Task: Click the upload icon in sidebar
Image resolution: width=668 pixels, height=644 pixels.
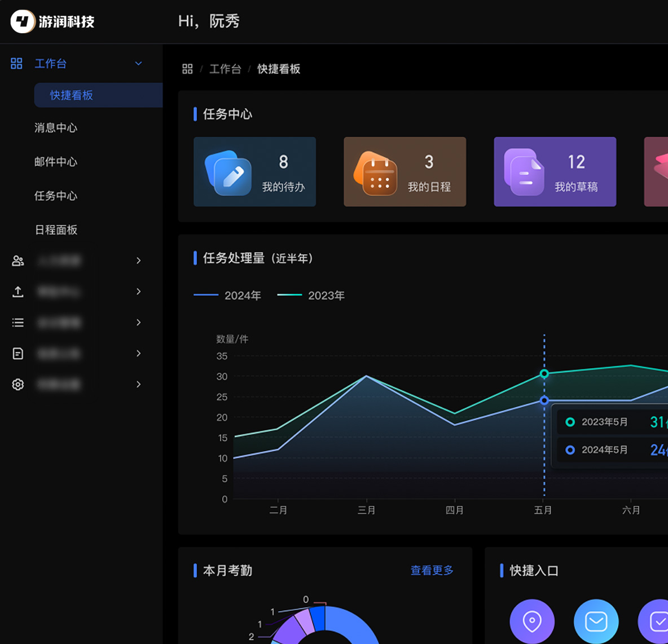Action: 17,292
